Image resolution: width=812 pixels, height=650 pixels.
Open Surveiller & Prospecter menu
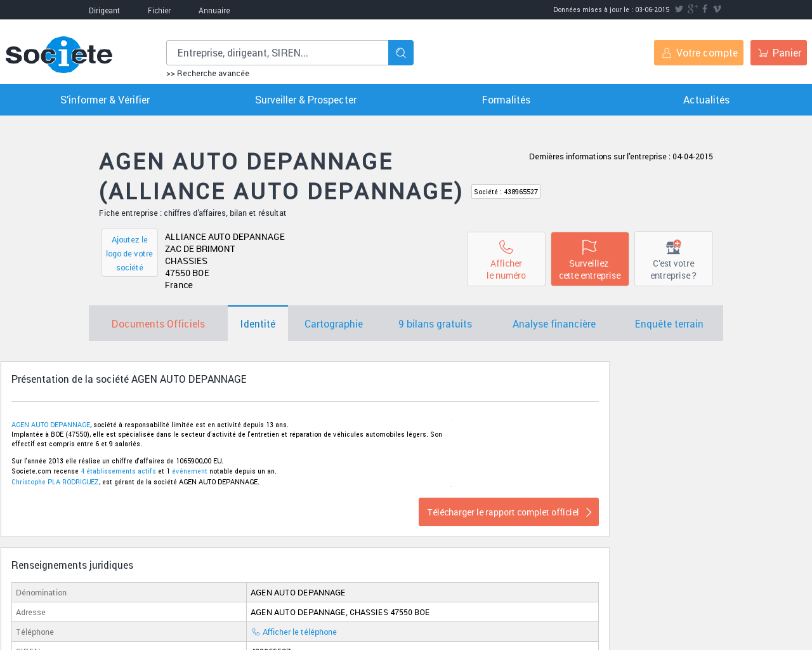click(x=306, y=100)
